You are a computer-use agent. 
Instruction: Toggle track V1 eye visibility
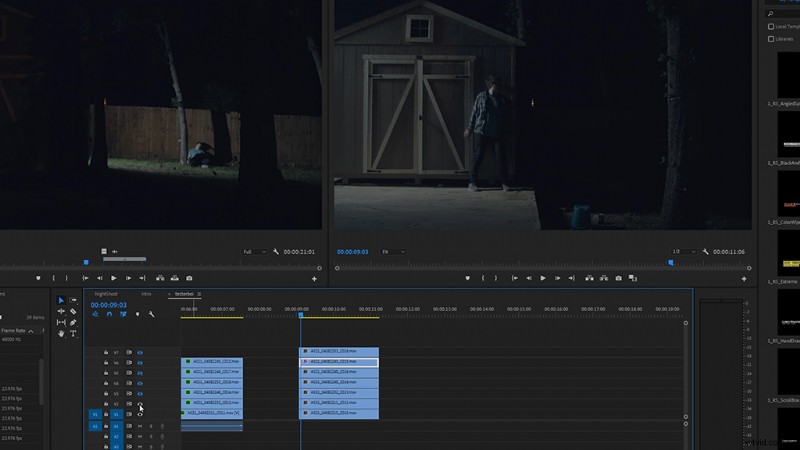pos(140,414)
